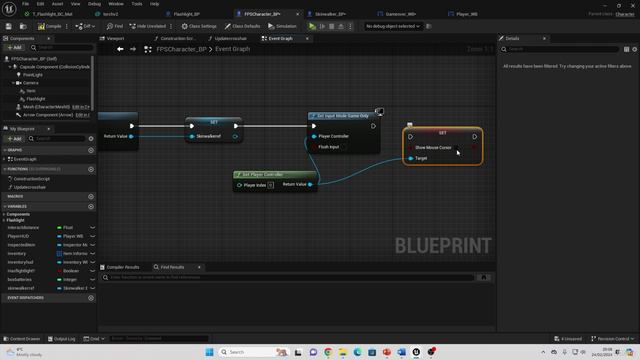Collapse the Flashlight variable category
This screenshot has width=640, height=360.
click(4, 220)
